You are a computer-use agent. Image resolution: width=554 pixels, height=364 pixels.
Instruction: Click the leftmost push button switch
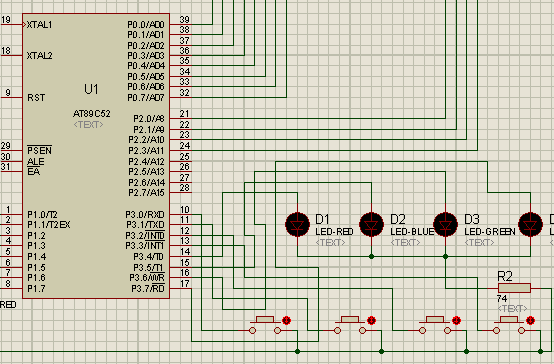(x=265, y=325)
